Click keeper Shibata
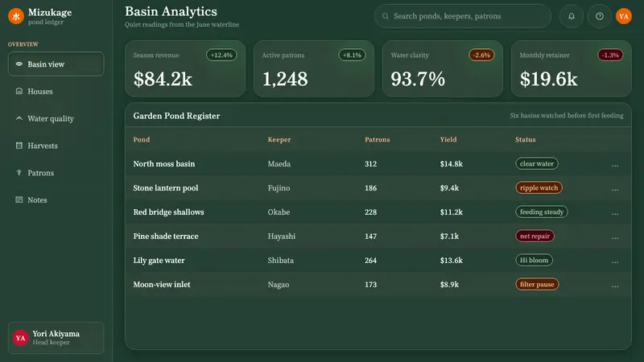644x362 pixels. (x=280, y=261)
